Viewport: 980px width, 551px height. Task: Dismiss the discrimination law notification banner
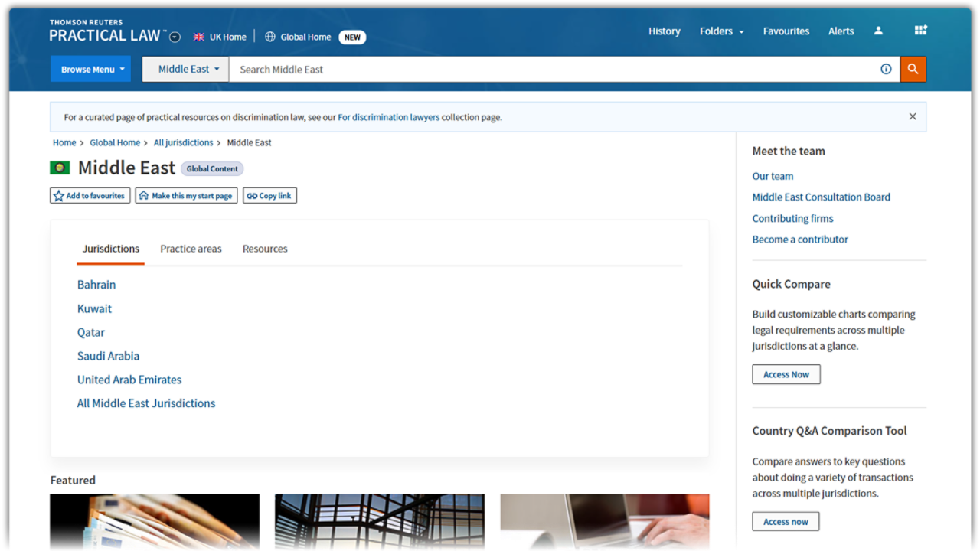[912, 117]
